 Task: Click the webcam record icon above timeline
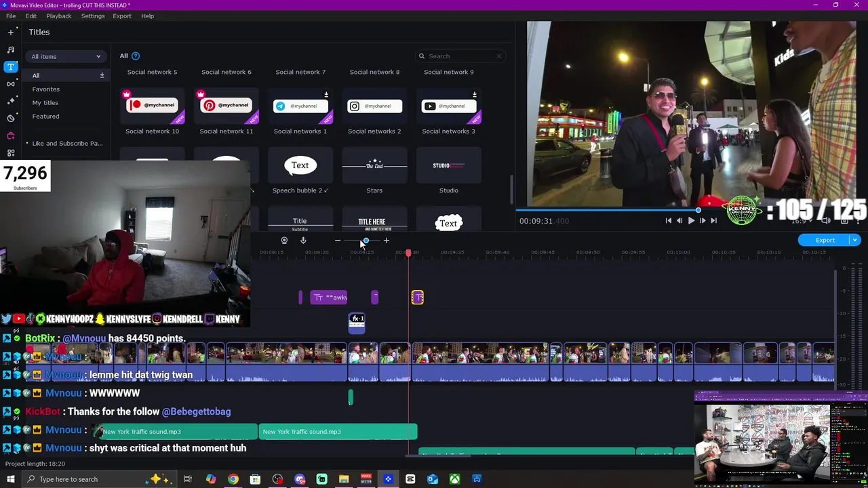tap(284, 241)
